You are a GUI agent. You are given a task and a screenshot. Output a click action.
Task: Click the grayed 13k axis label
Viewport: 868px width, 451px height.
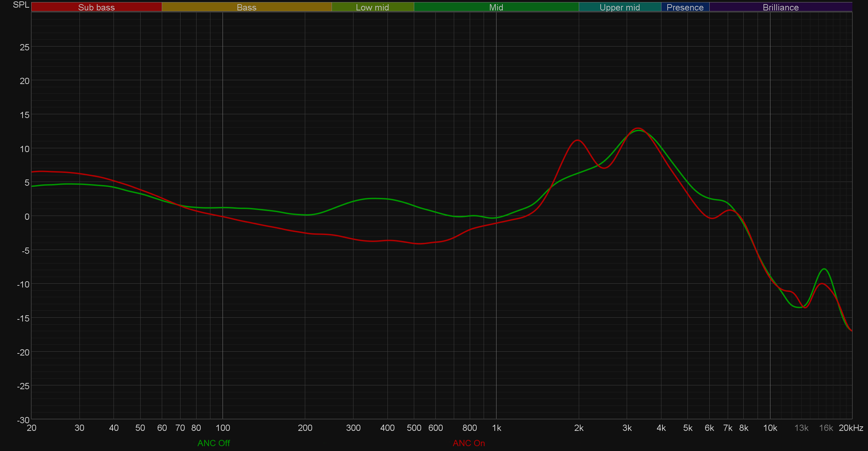[x=801, y=428]
